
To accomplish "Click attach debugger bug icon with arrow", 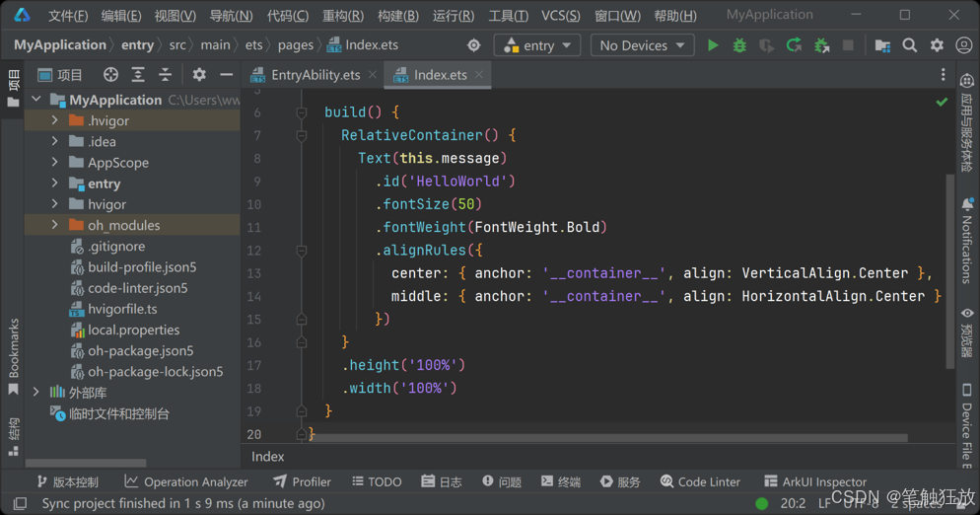I will tap(821, 45).
